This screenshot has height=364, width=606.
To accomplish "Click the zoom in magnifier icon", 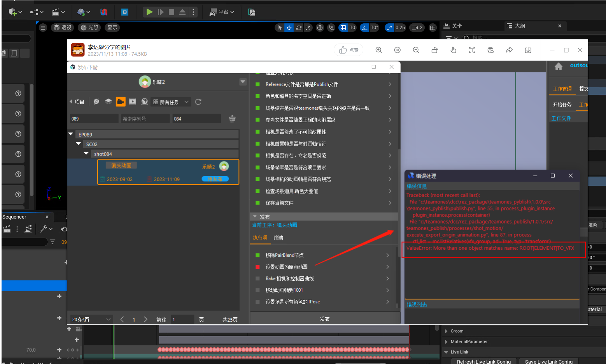I will tap(378, 50).
